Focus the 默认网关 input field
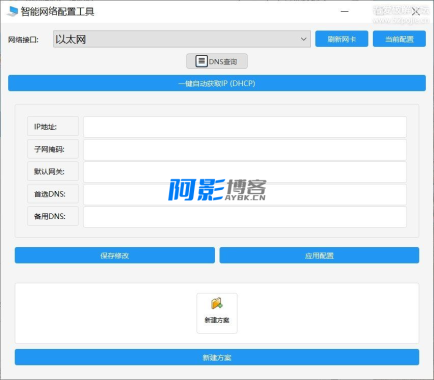 coord(245,172)
